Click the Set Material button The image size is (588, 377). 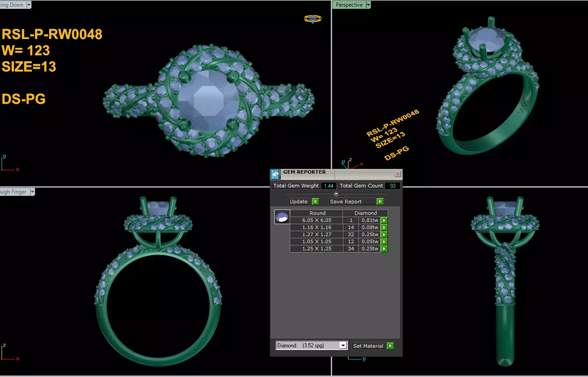point(369,346)
